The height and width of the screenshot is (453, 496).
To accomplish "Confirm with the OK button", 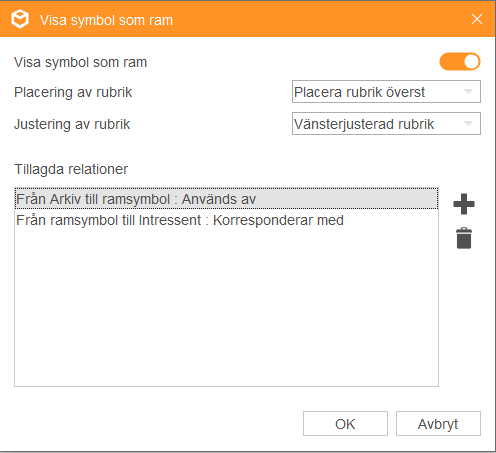I will (x=345, y=424).
